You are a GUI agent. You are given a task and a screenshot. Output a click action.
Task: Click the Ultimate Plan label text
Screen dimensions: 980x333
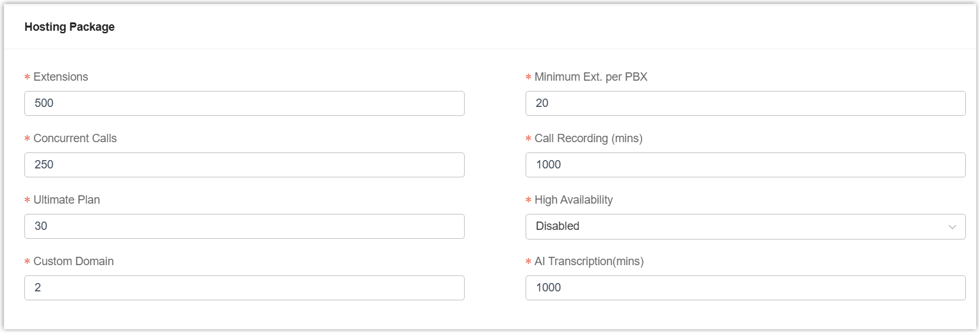67,200
